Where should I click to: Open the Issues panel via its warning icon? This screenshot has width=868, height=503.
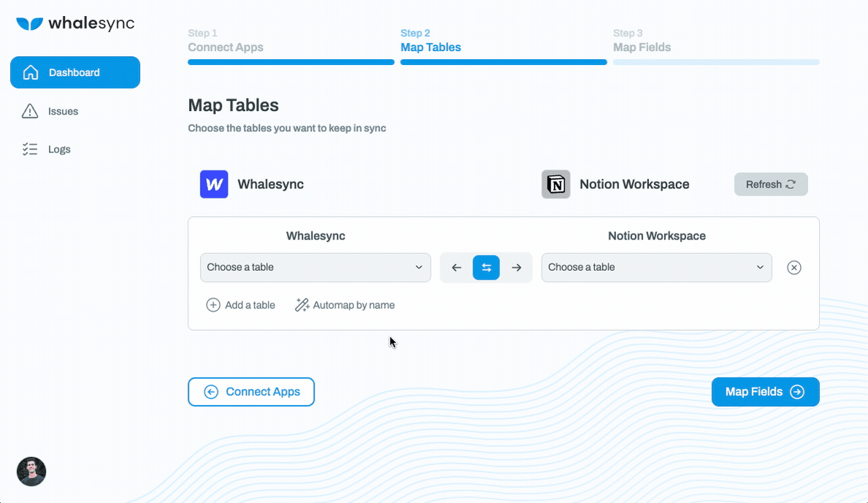point(30,111)
